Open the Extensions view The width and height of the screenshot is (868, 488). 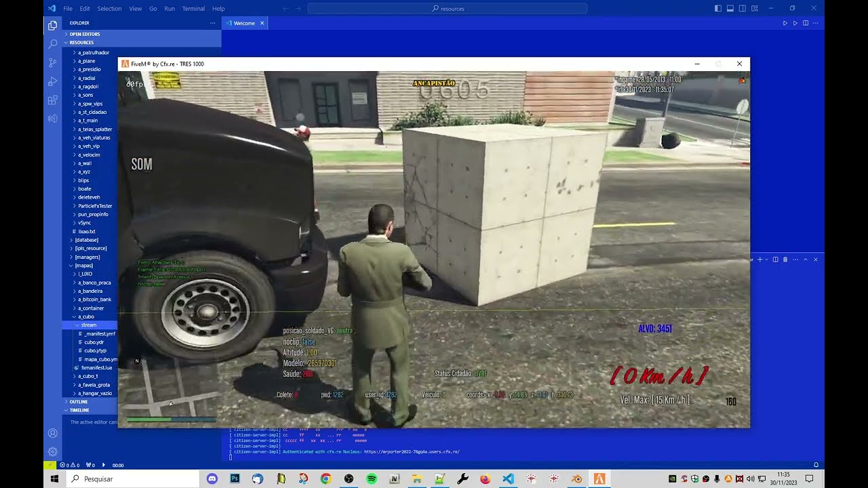click(53, 100)
